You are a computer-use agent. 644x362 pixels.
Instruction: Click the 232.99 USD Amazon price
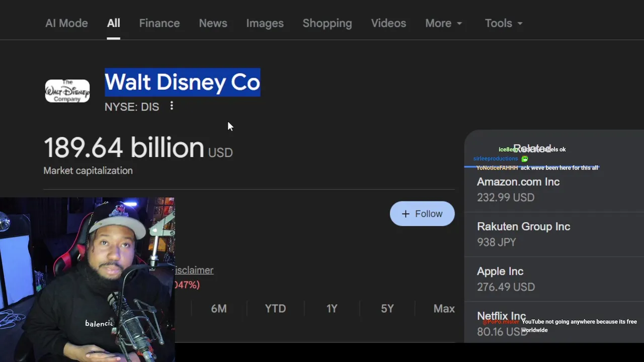point(506,198)
